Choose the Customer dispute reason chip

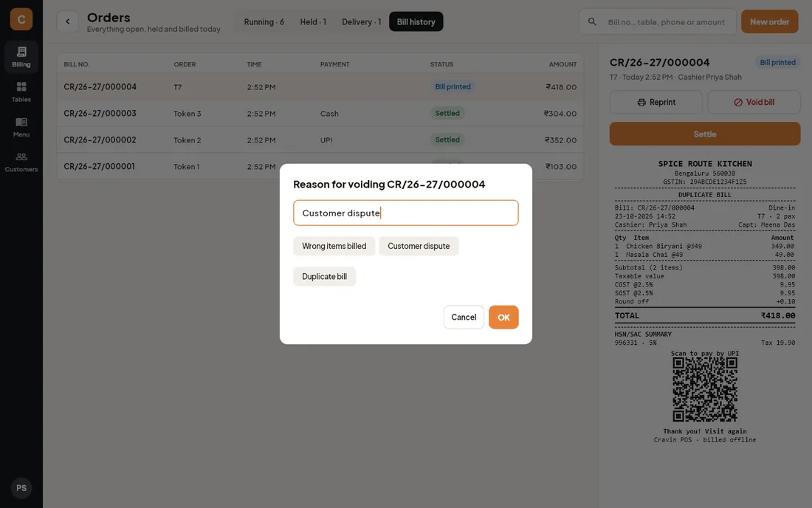point(419,246)
